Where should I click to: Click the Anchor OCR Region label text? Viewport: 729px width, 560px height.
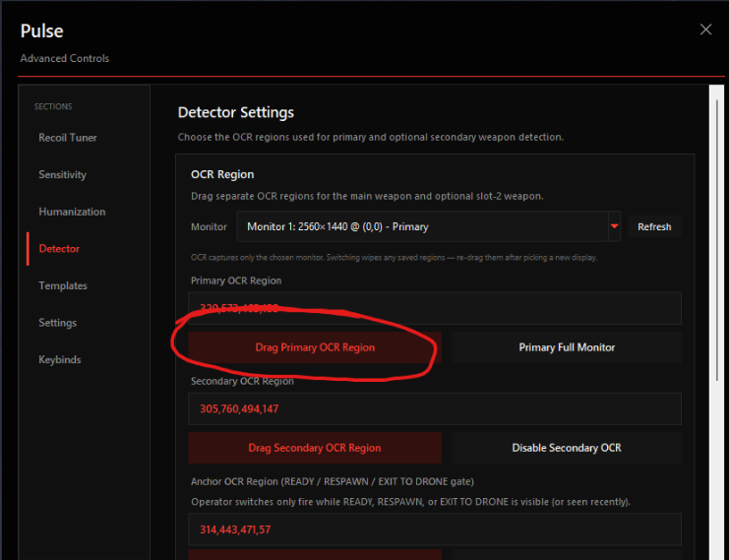pyautogui.click(x=333, y=481)
